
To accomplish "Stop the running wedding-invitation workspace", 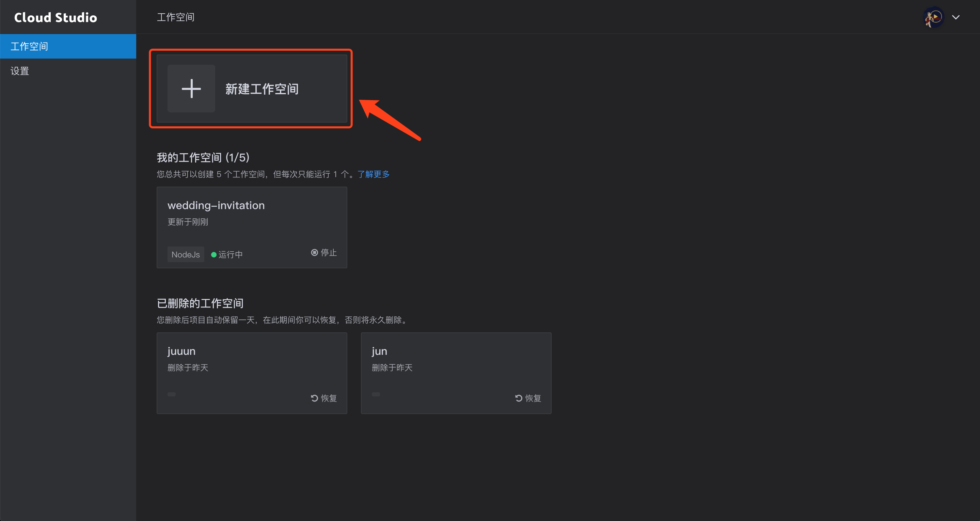I will (323, 252).
